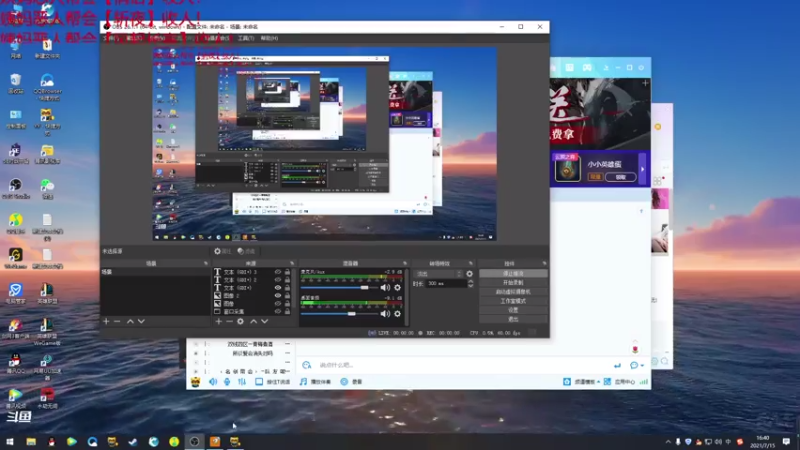Viewport: 800px width, 450px height.
Task: Open Windows Start menu
Action: click(x=10, y=442)
